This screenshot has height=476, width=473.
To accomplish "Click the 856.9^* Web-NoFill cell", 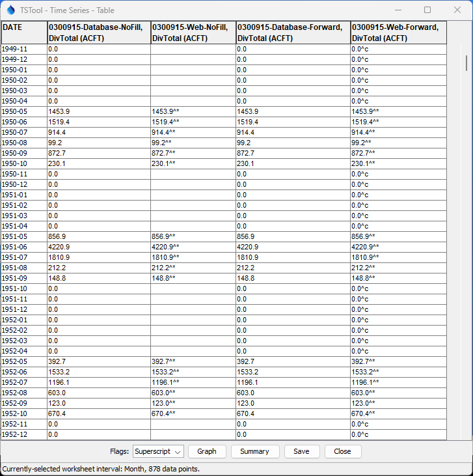I will (193, 236).
